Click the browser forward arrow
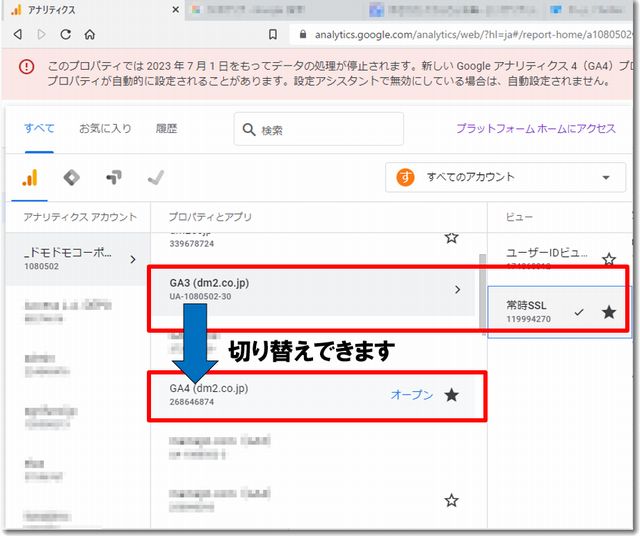The width and height of the screenshot is (640, 536). [42, 34]
